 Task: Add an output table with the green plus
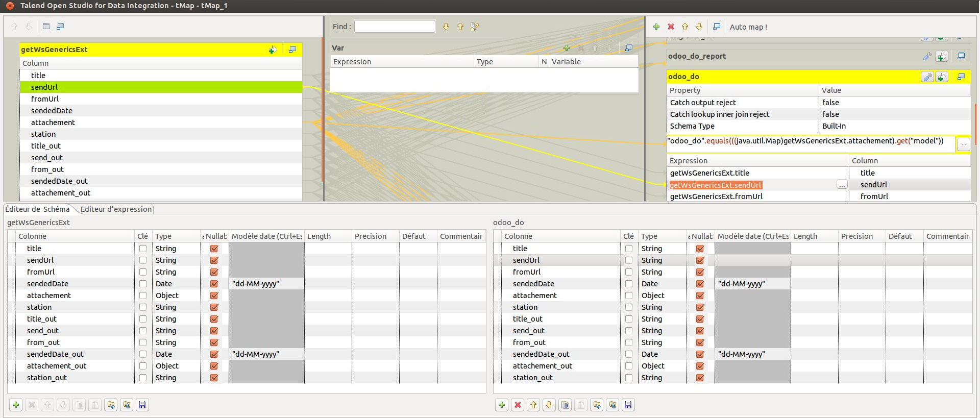pos(656,27)
